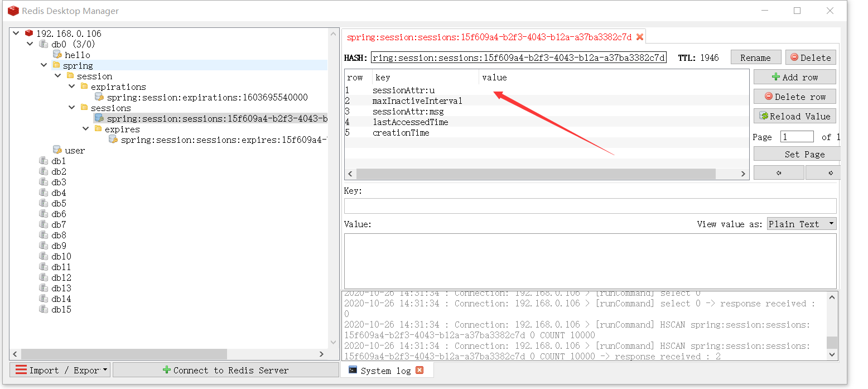
Task: Click the db15 database icon
Action: coord(44,309)
